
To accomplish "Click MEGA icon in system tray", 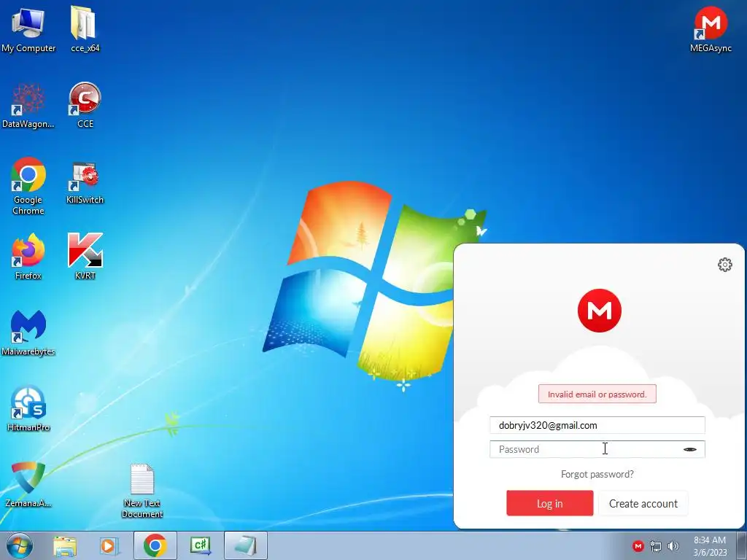I will click(638, 546).
